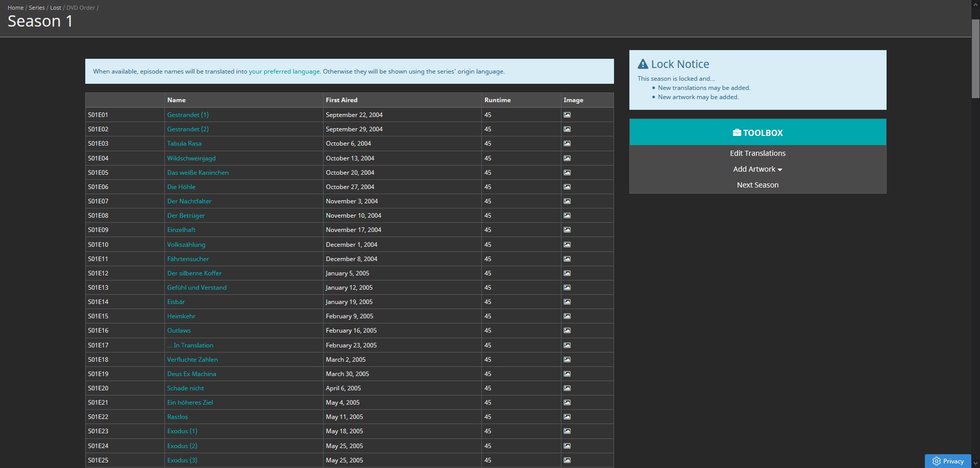Open episode Deus Ex Machina
Screen dimensions: 980x468
click(x=192, y=374)
